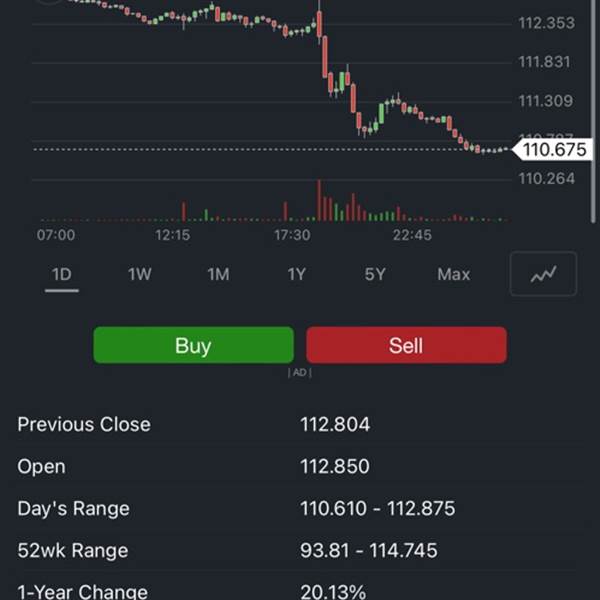Show the 5Y chart range
This screenshot has width=600, height=600.
[x=375, y=274]
